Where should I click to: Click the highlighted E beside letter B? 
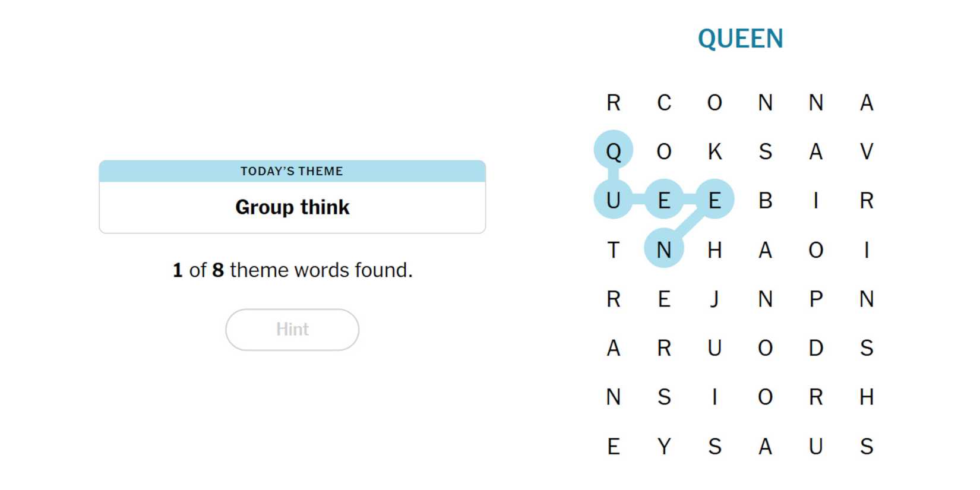click(715, 200)
